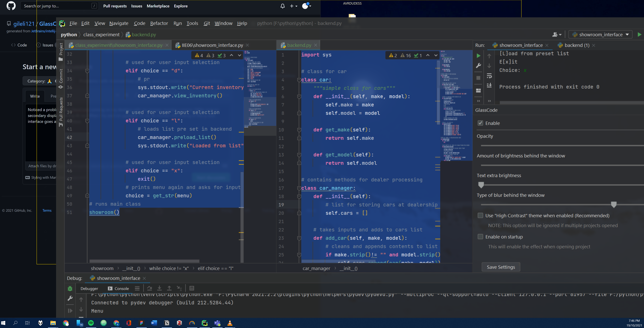Click Evaluate Expression calculator icon in debugger
644x328 pixels.
click(192, 288)
